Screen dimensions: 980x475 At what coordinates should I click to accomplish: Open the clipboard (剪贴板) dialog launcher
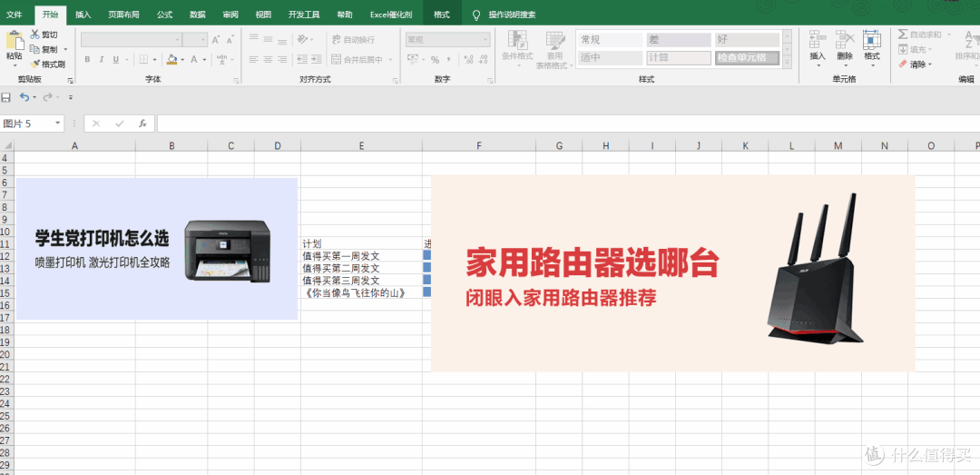click(x=70, y=80)
